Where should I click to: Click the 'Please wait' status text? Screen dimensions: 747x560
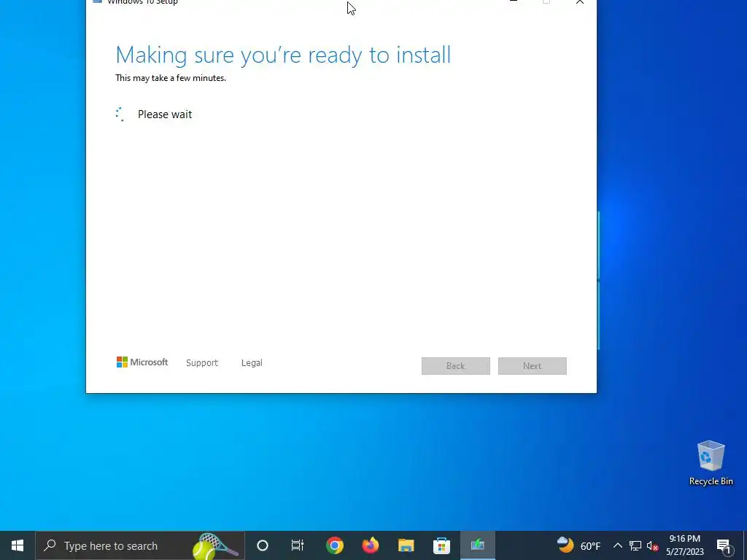tap(165, 114)
